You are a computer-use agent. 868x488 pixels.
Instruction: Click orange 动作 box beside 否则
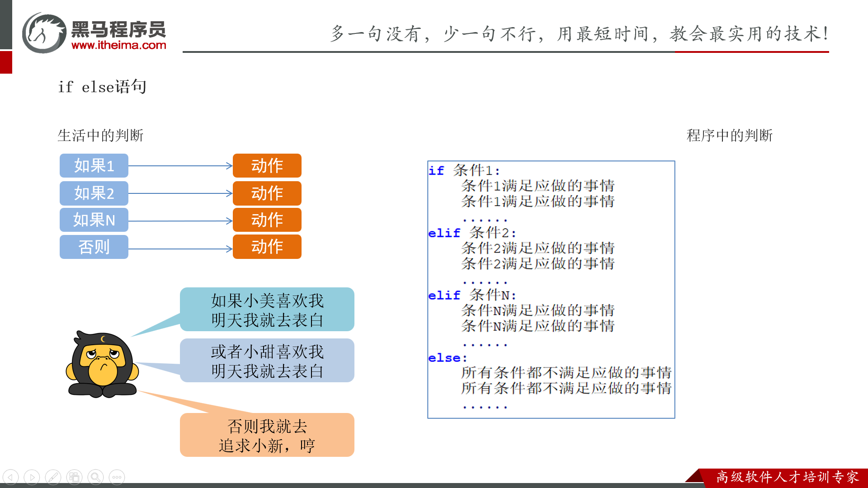(x=267, y=247)
